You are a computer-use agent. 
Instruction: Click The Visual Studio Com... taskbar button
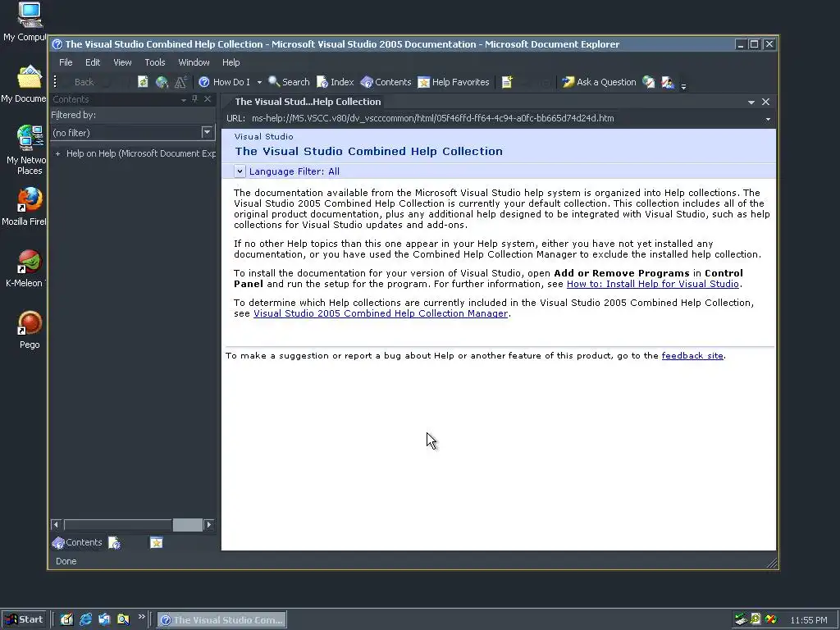221,620
